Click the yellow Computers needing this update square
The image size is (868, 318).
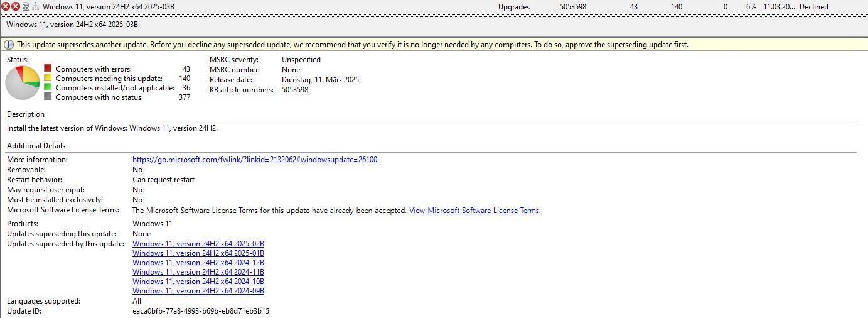48,78
